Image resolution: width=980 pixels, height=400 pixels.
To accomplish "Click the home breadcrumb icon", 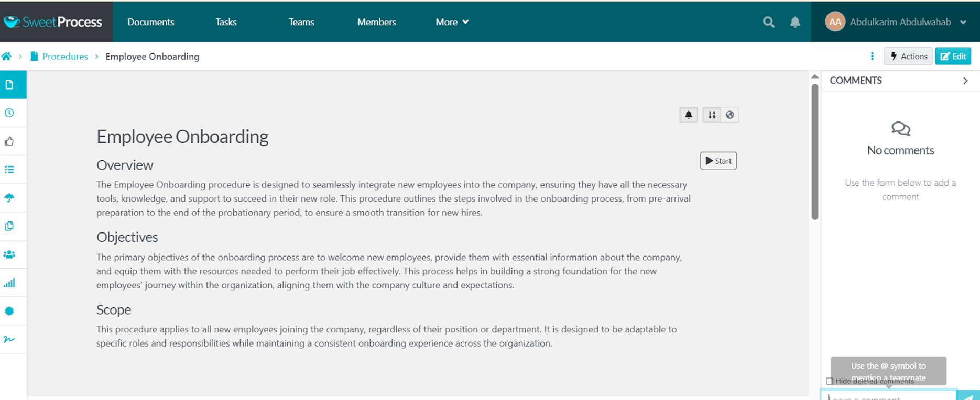I will coord(6,57).
